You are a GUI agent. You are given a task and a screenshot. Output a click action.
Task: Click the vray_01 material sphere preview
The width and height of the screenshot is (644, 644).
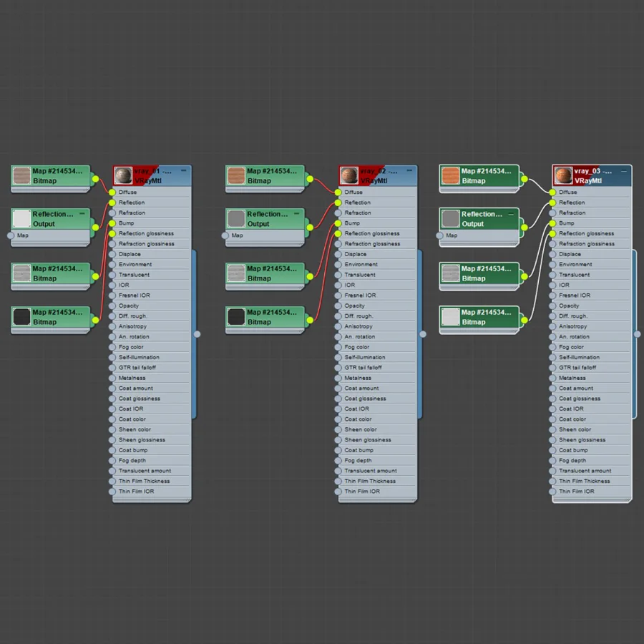[123, 176]
